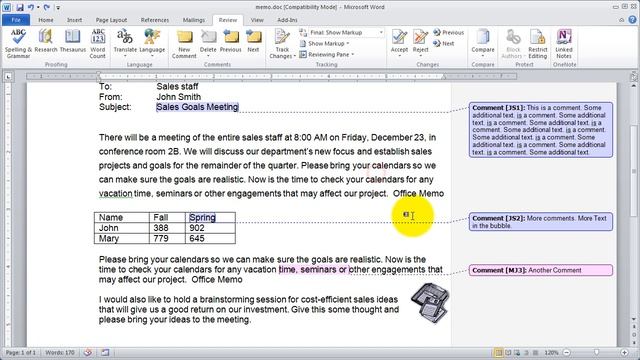Jump to Previous change in Changes group

pyautogui.click(x=448, y=32)
